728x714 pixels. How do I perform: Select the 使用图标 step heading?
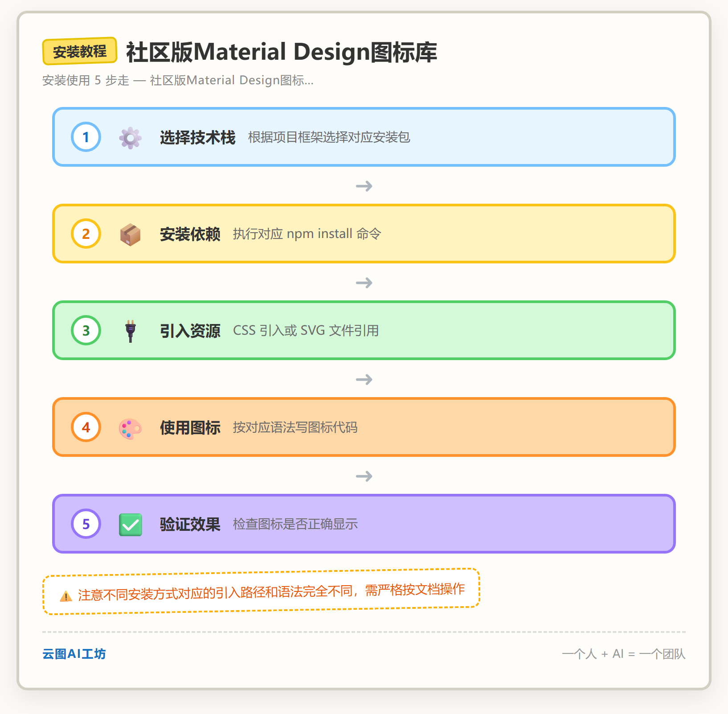pos(190,427)
